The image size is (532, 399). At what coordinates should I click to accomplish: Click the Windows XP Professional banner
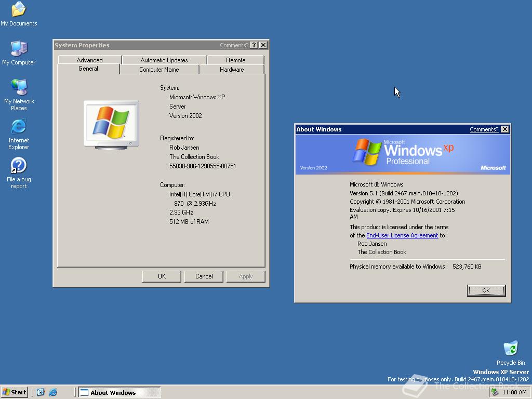403,154
